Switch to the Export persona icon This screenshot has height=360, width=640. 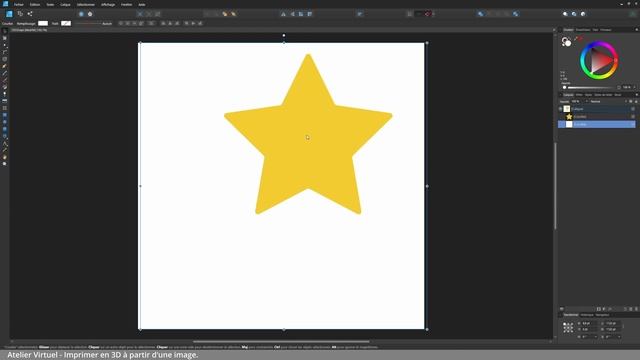(30, 14)
